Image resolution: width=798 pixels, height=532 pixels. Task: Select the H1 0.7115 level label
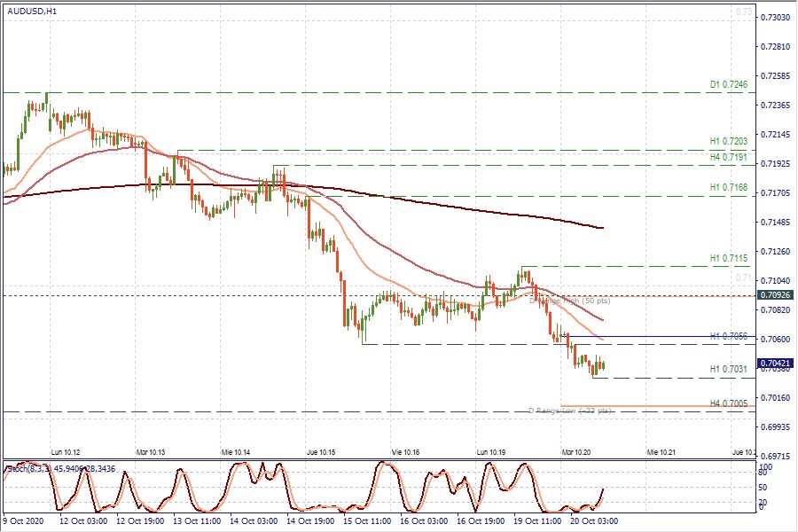729,258
